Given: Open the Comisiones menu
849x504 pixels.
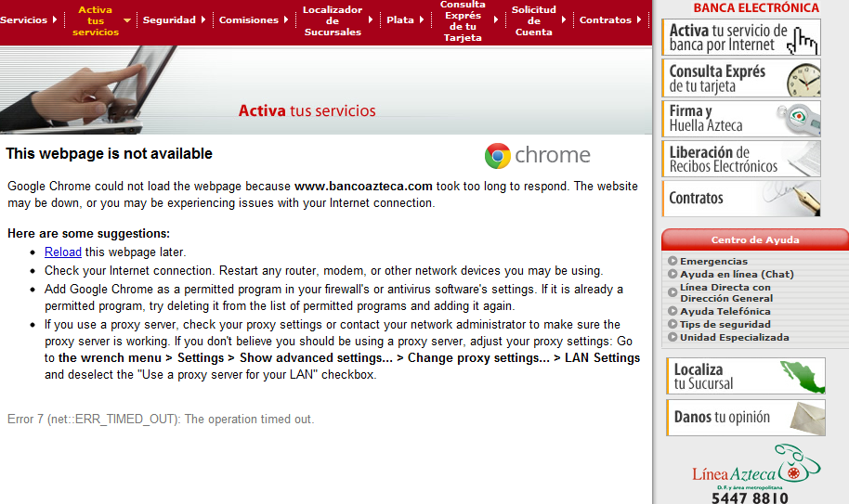Looking at the screenshot, I should tap(249, 19).
